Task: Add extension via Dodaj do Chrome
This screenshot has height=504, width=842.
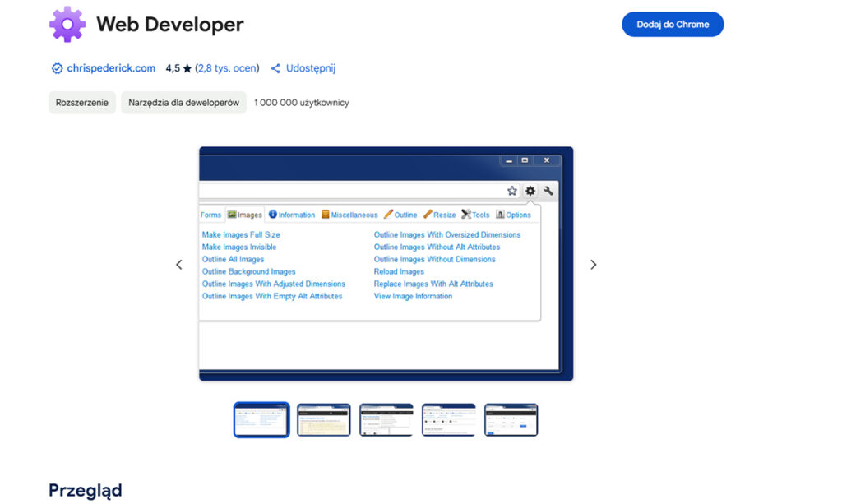Action: 673,24
